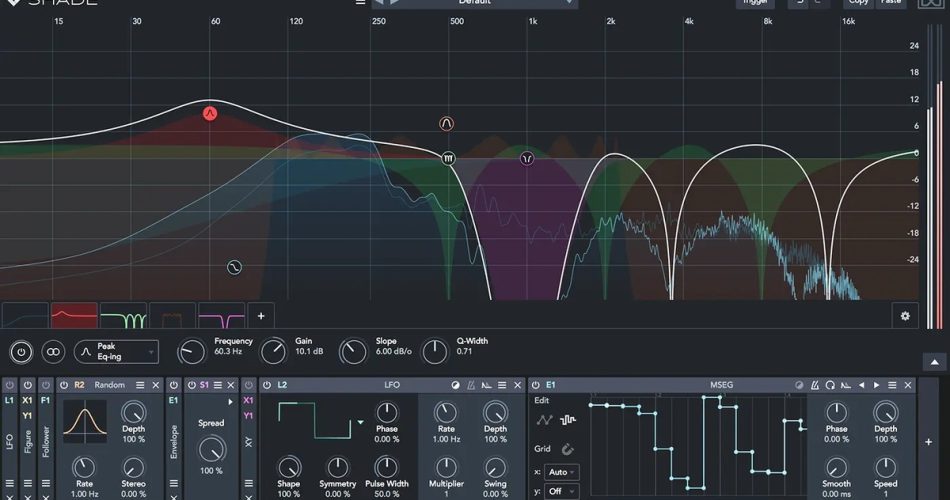Enable grid snap magnet in MSEG editor
Viewport: 950px width, 500px height.
click(x=568, y=449)
